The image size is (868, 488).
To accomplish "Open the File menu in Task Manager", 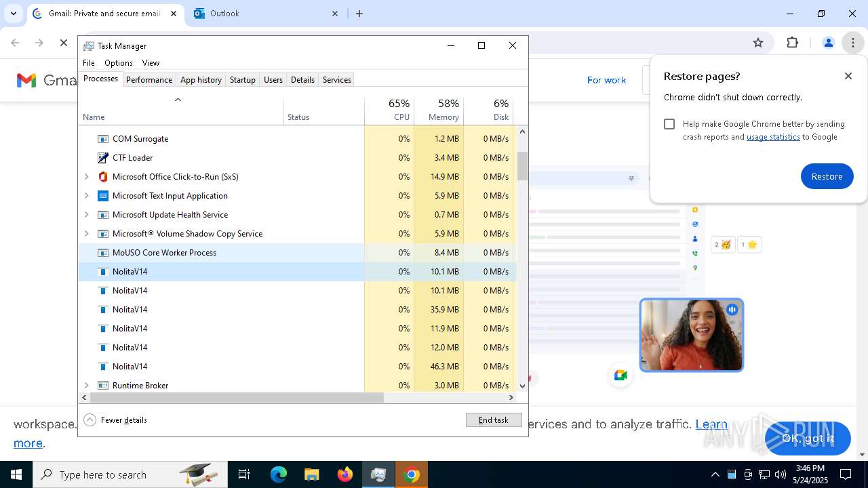I will tap(89, 63).
